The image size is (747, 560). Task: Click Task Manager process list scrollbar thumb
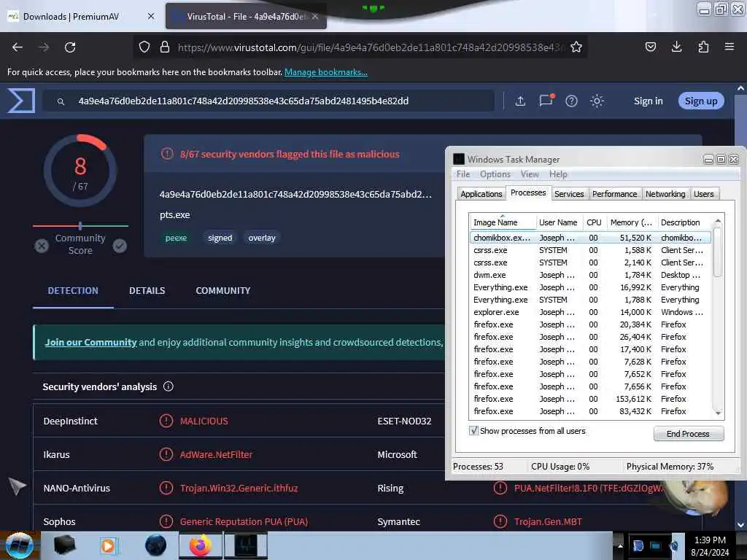[x=718, y=252]
